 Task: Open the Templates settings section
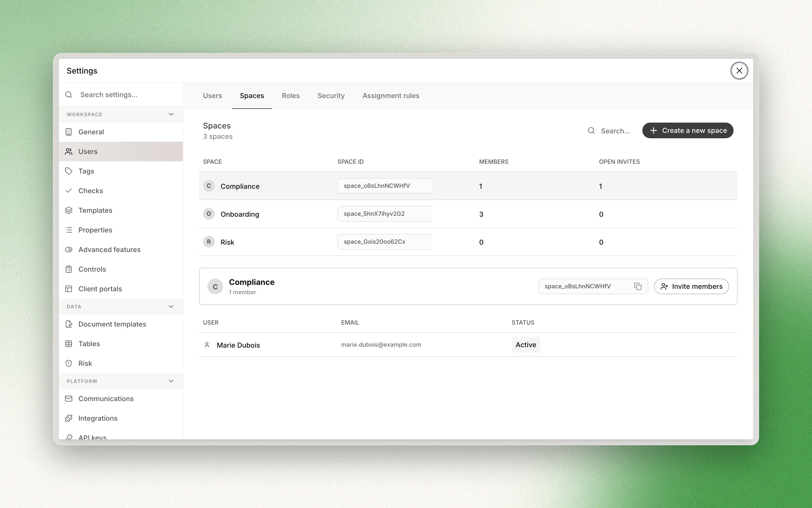(121, 210)
